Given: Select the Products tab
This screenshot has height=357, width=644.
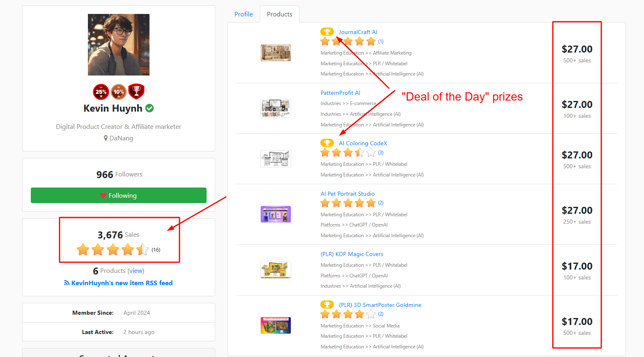Looking at the screenshot, I should point(280,14).
